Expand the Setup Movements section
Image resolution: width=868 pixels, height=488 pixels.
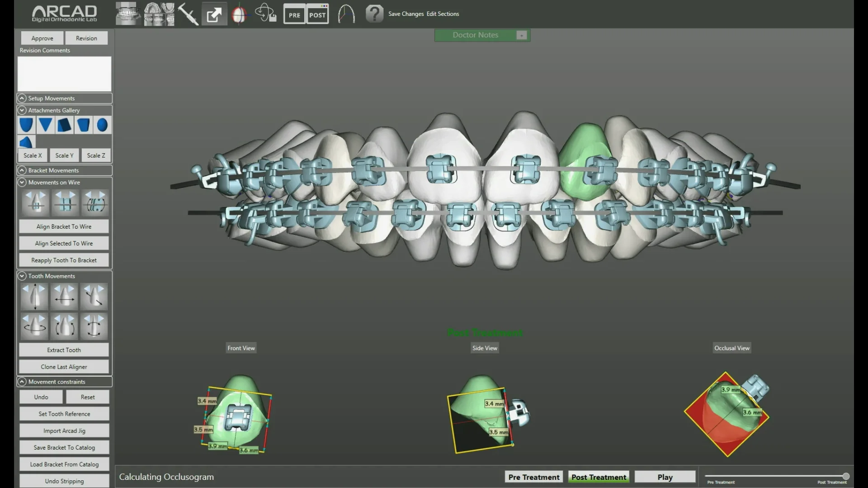(x=22, y=98)
